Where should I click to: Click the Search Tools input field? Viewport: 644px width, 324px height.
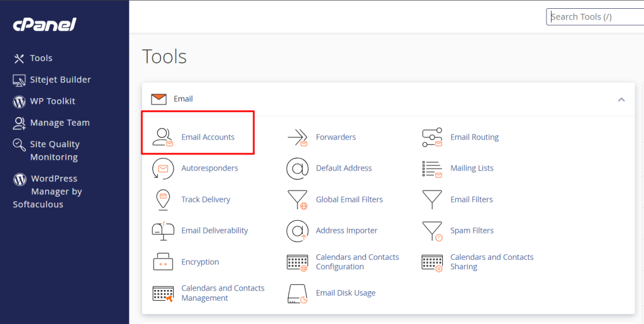[594, 17]
